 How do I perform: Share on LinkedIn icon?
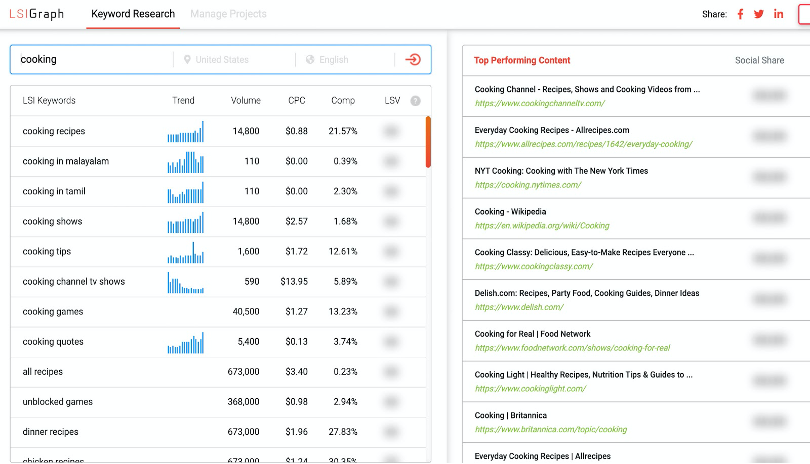click(778, 14)
